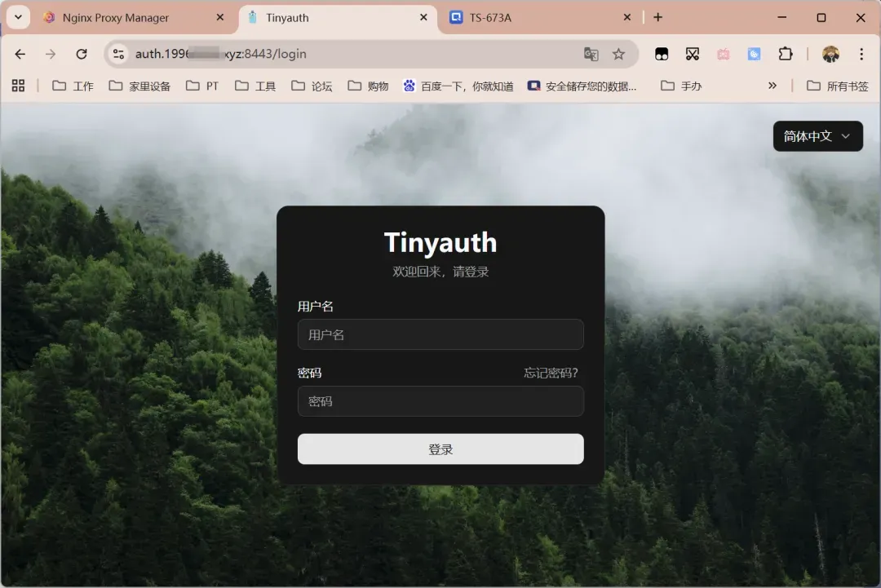Maximize the browser window

[821, 17]
